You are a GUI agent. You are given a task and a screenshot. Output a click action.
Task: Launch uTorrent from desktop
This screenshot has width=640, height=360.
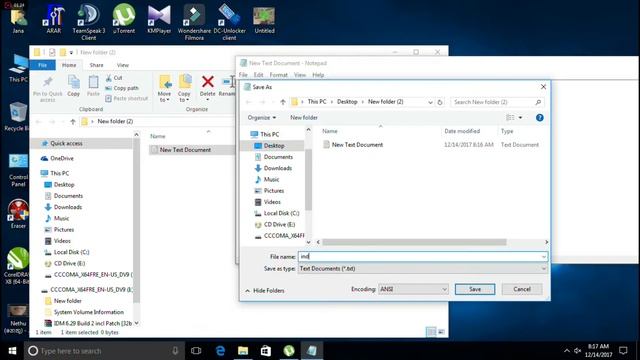(124, 19)
